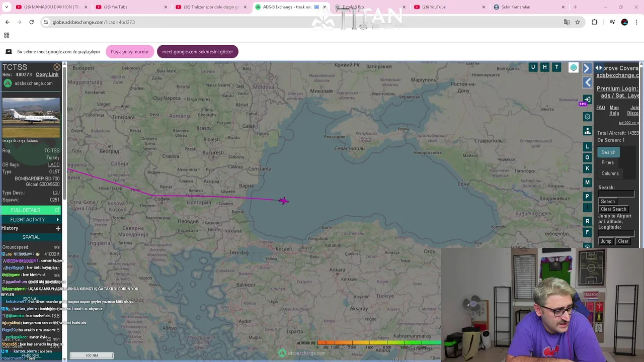Click the R map option button
This screenshot has width=644, height=362.
coord(587,221)
